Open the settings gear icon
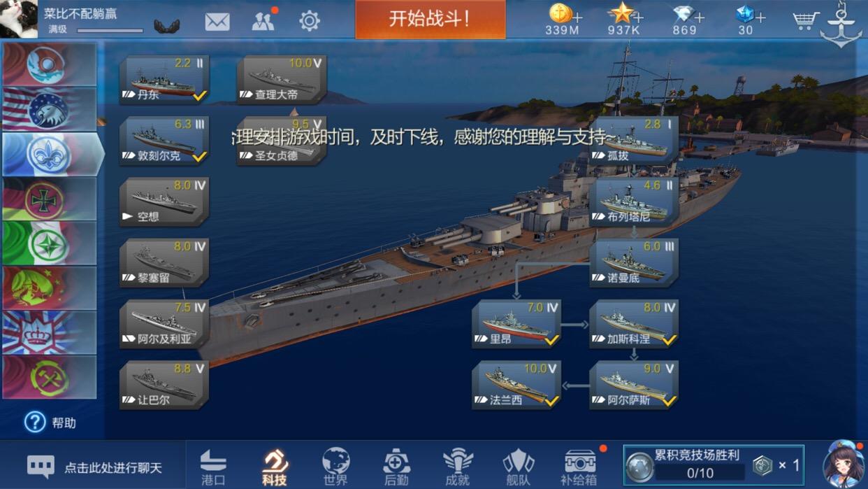The image size is (868, 489). (x=309, y=21)
